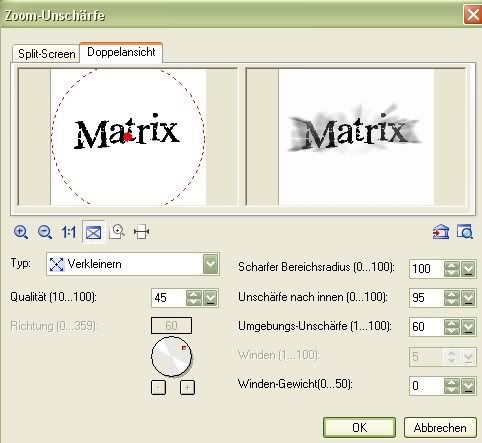
Task: Click the Unschärfe nach innen value field
Action: (x=427, y=298)
